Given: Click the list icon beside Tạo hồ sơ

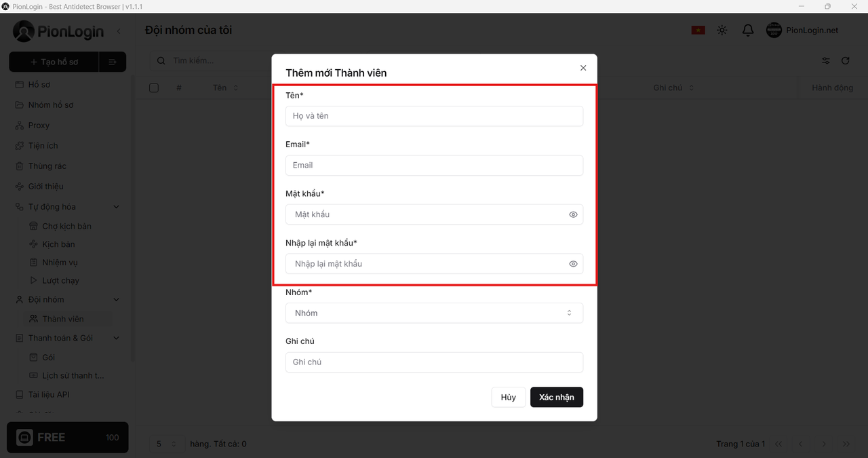Looking at the screenshot, I should coord(113,62).
